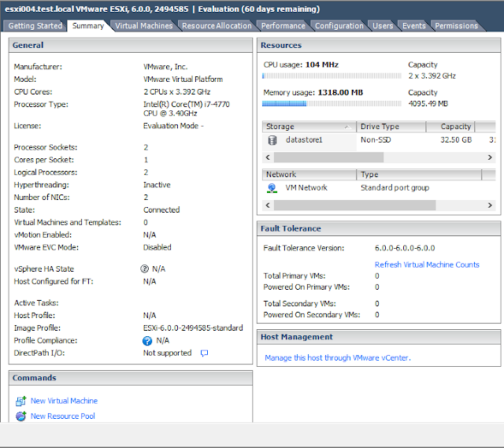Click Refresh Virtual Machine Counts link
The image size is (504, 448).
pos(427,265)
